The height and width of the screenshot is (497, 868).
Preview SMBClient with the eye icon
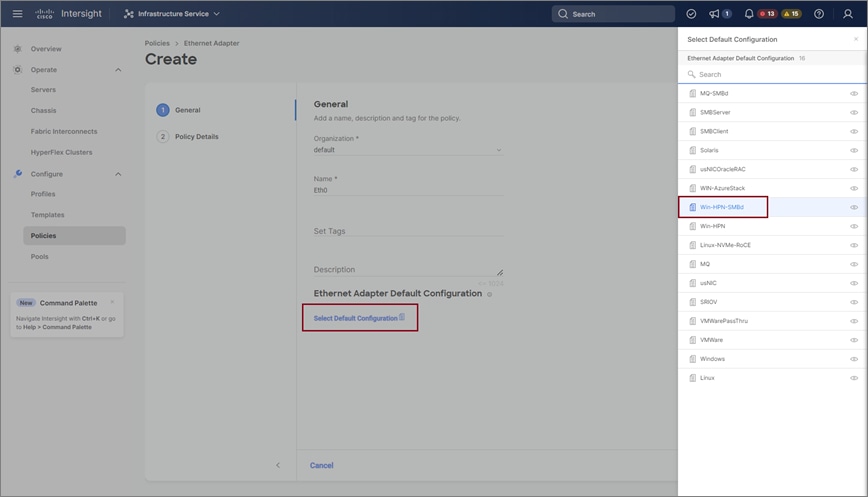tap(854, 131)
